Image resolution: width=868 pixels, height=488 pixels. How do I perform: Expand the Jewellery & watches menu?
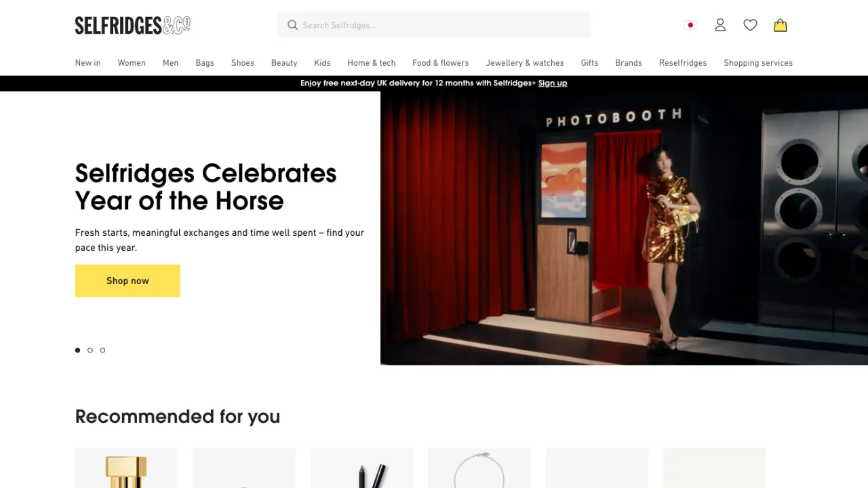click(x=524, y=63)
